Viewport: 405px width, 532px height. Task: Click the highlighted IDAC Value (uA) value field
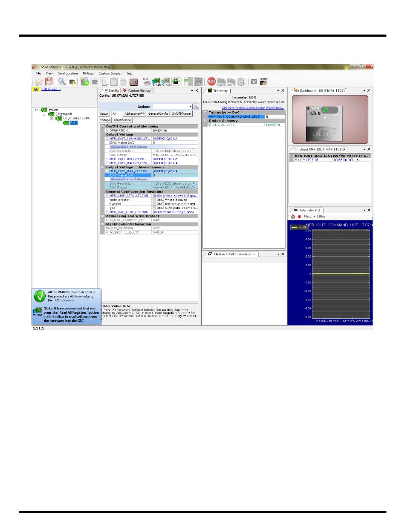(175, 175)
